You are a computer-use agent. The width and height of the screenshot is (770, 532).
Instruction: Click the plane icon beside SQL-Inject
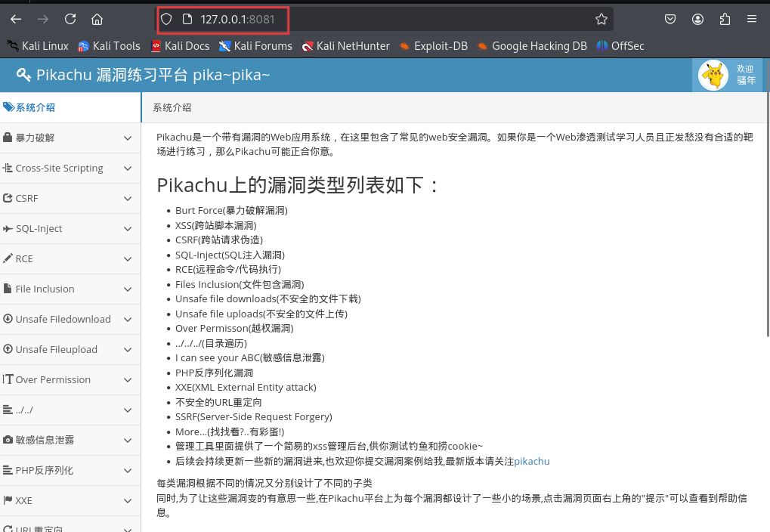pyautogui.click(x=8, y=228)
